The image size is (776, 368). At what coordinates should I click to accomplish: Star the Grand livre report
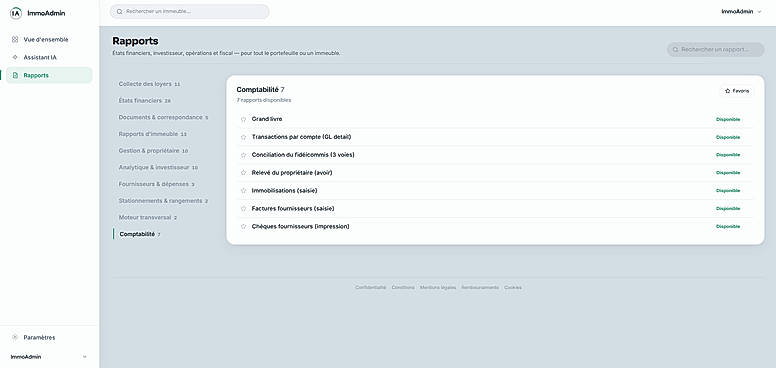243,119
